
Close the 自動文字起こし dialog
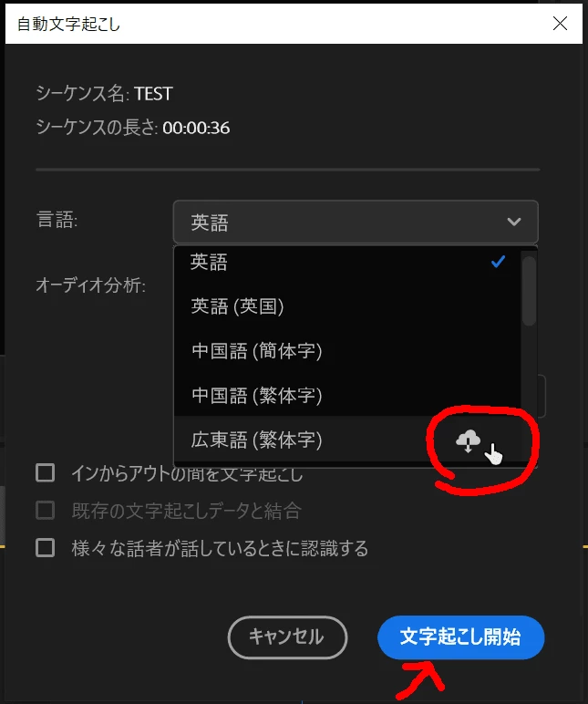(x=560, y=24)
